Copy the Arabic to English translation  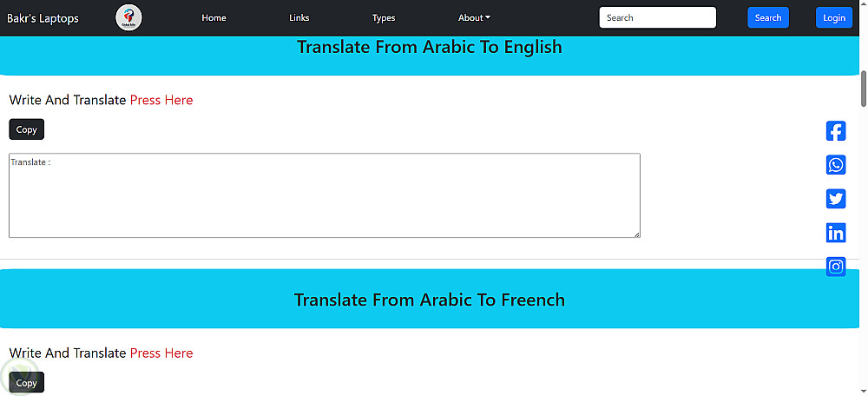[x=26, y=129]
